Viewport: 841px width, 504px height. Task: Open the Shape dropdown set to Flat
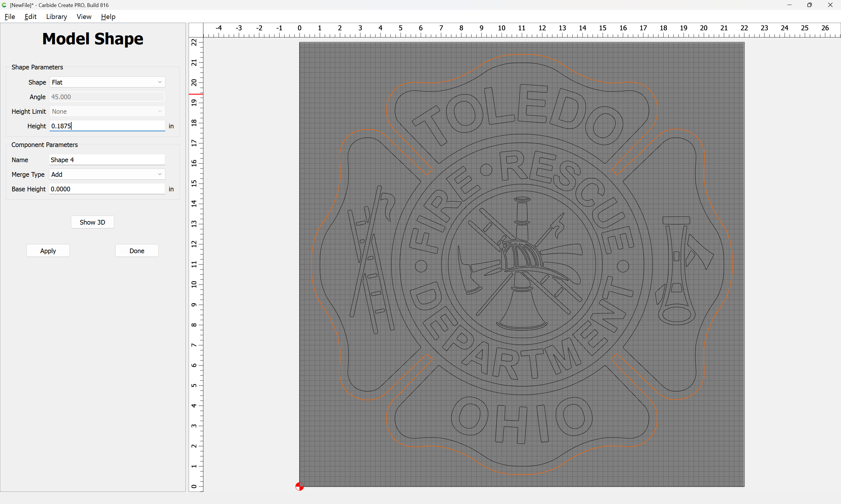[107, 82]
